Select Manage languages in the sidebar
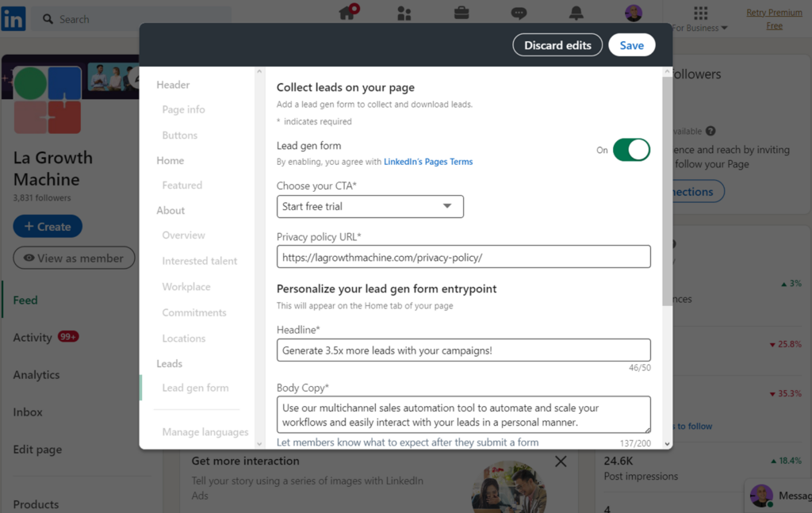Viewport: 812px width, 513px height. pos(205,432)
